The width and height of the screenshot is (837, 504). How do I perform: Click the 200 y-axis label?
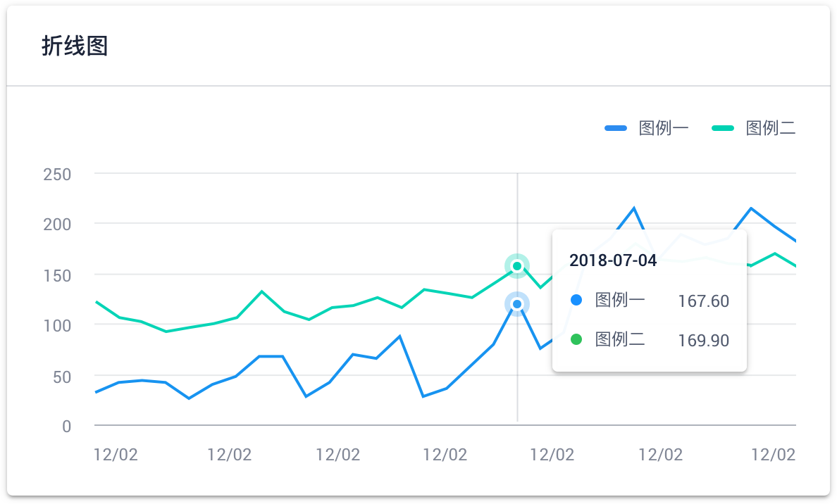coord(57,225)
